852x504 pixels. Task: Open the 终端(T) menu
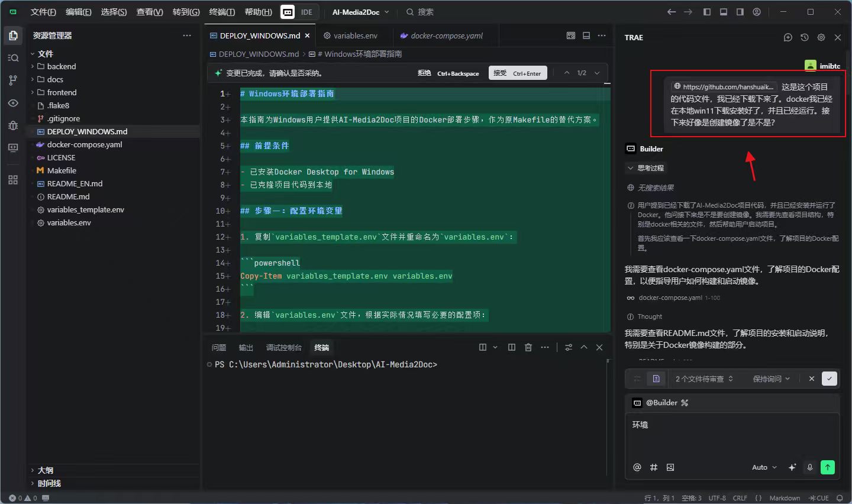coord(222,12)
